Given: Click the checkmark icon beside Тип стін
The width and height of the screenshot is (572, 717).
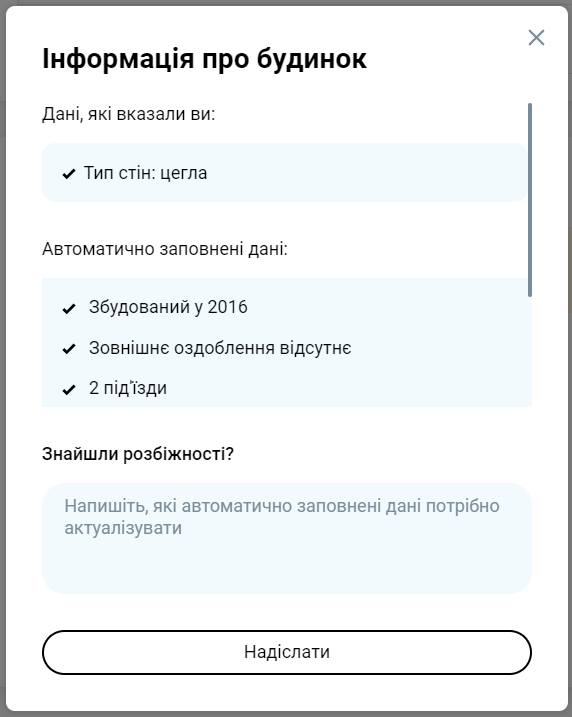Looking at the screenshot, I should [69, 174].
